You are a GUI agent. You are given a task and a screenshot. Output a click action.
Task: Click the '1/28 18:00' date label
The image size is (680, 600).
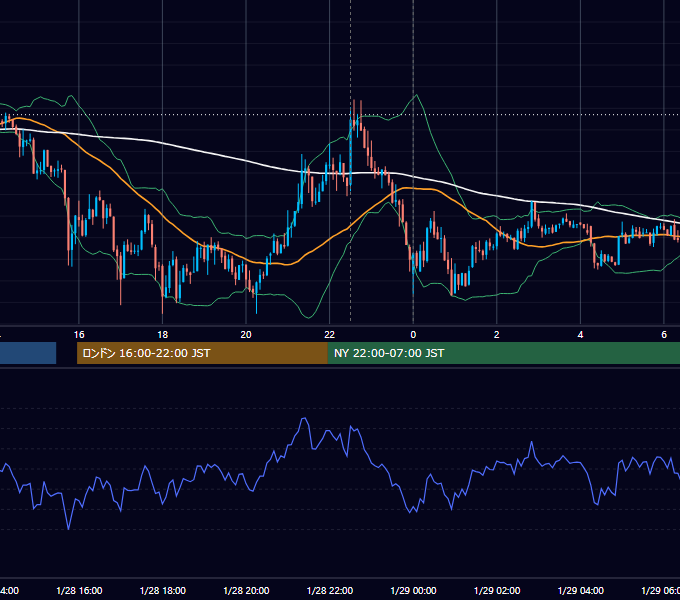[163, 591]
